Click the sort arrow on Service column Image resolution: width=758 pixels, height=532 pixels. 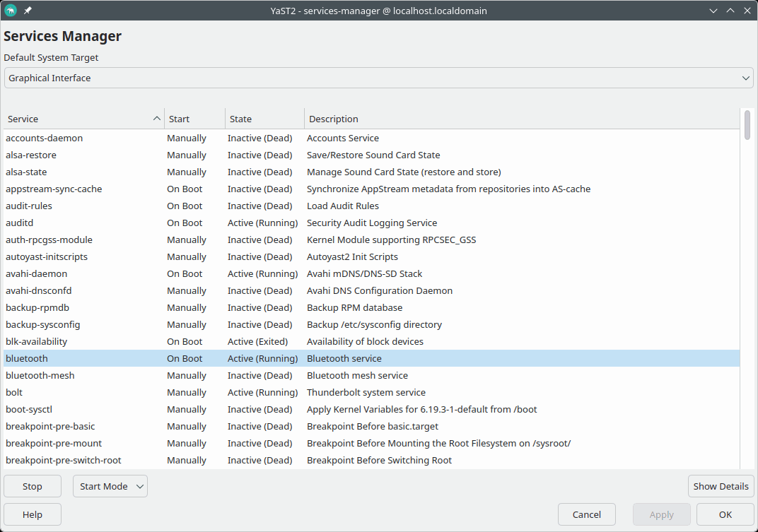click(x=156, y=119)
